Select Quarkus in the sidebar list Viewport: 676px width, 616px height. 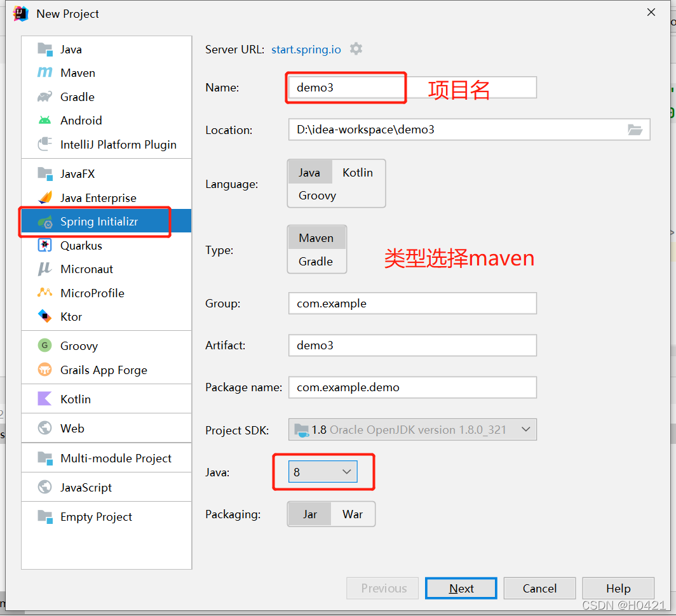click(107, 246)
